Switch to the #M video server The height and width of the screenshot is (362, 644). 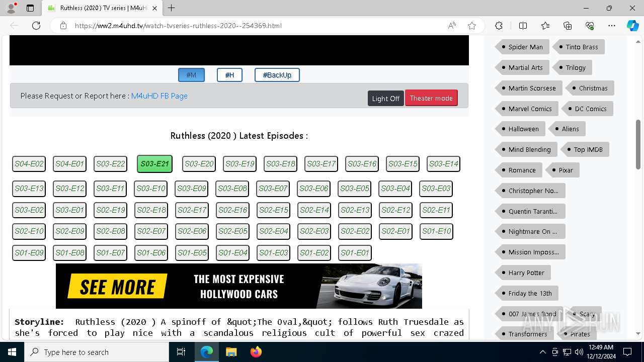[191, 75]
